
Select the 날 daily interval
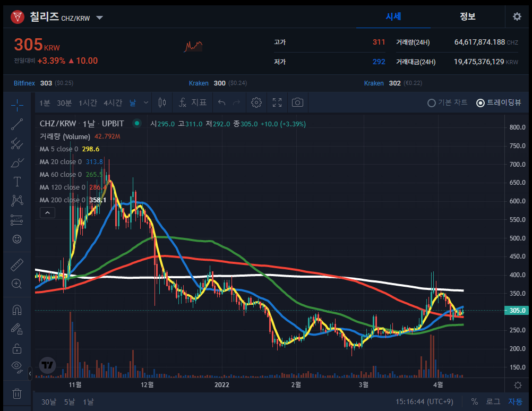(133, 103)
